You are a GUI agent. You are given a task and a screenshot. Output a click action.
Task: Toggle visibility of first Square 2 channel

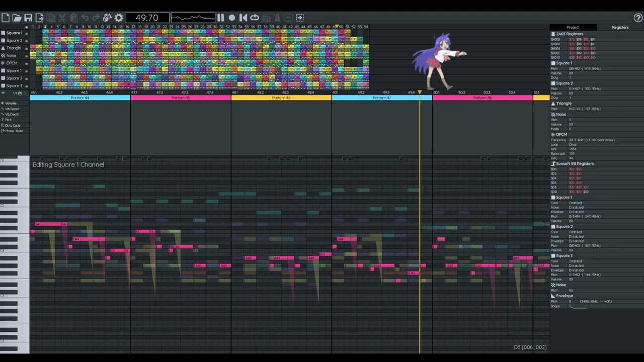(27, 41)
